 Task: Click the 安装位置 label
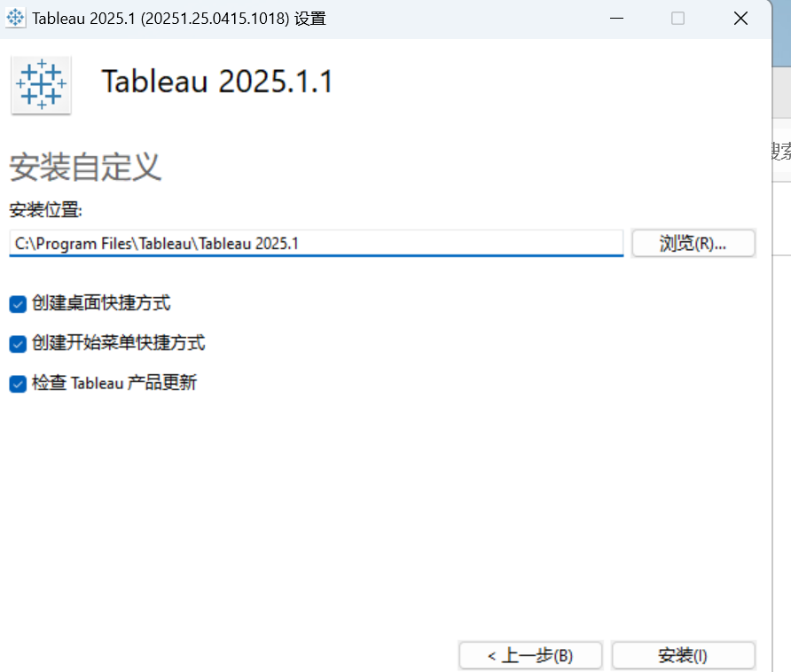45,210
